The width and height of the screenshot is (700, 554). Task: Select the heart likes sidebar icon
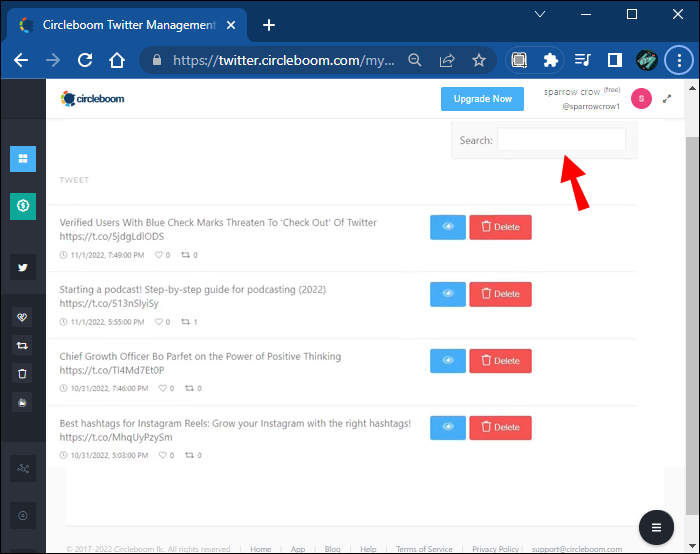(22, 317)
